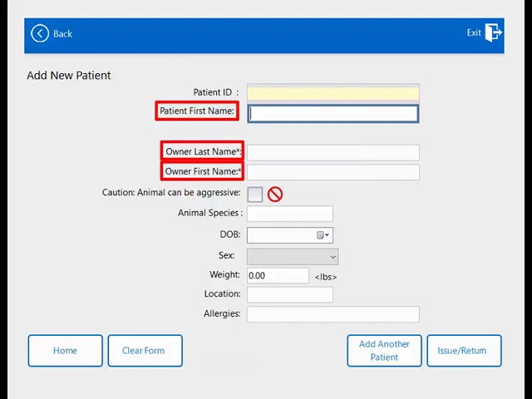Image resolution: width=532 pixels, height=399 pixels.
Task: Click the Home button
Action: click(65, 351)
